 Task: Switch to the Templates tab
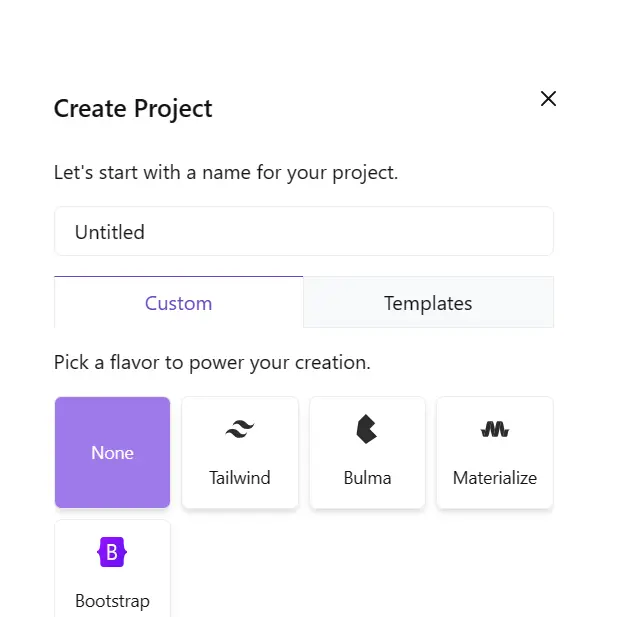(x=428, y=302)
